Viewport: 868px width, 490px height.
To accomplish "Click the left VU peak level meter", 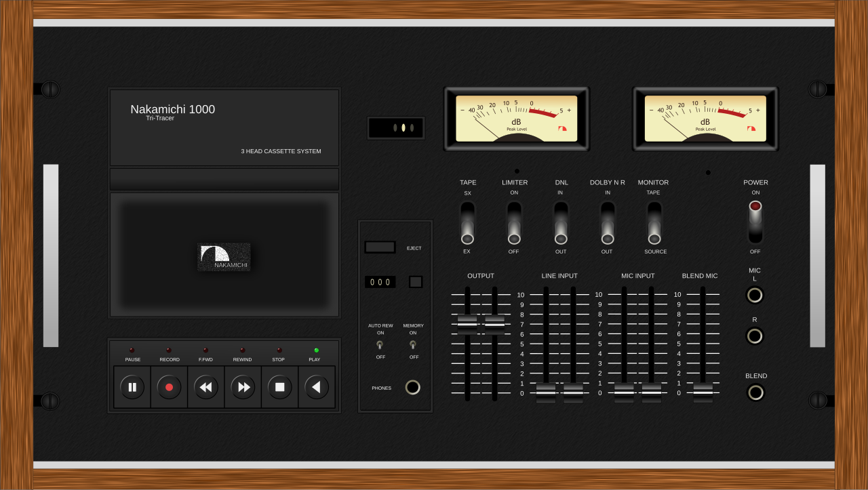I will [x=517, y=119].
